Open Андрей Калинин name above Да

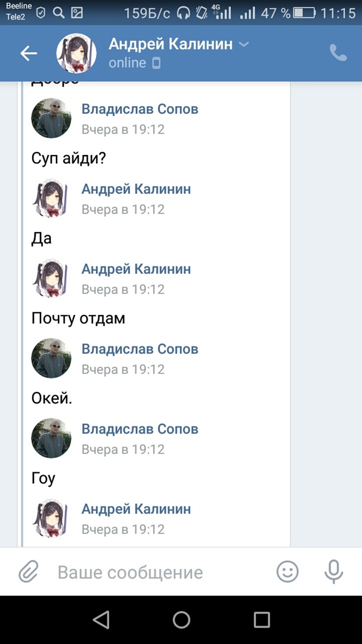click(x=136, y=189)
